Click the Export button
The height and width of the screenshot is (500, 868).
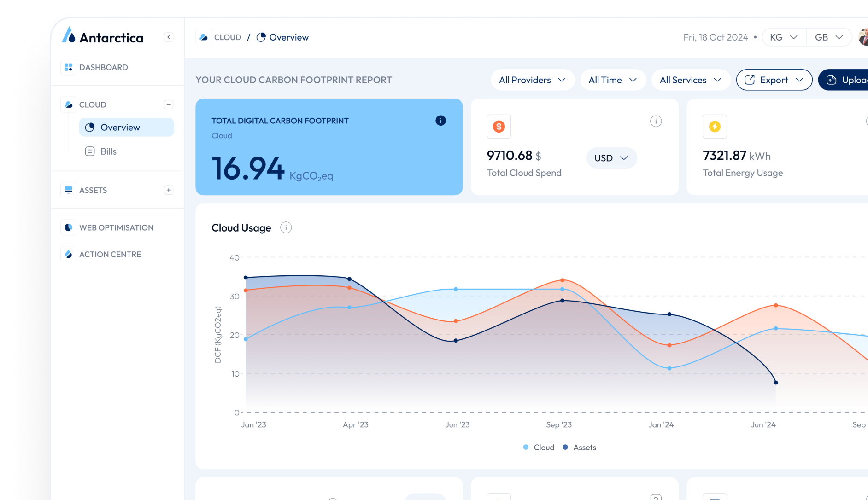pyautogui.click(x=774, y=80)
